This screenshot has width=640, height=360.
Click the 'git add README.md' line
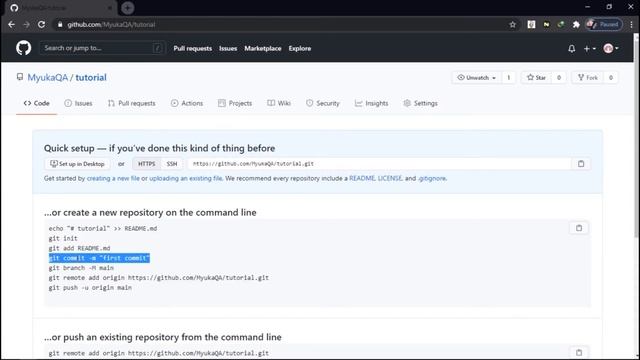point(80,248)
